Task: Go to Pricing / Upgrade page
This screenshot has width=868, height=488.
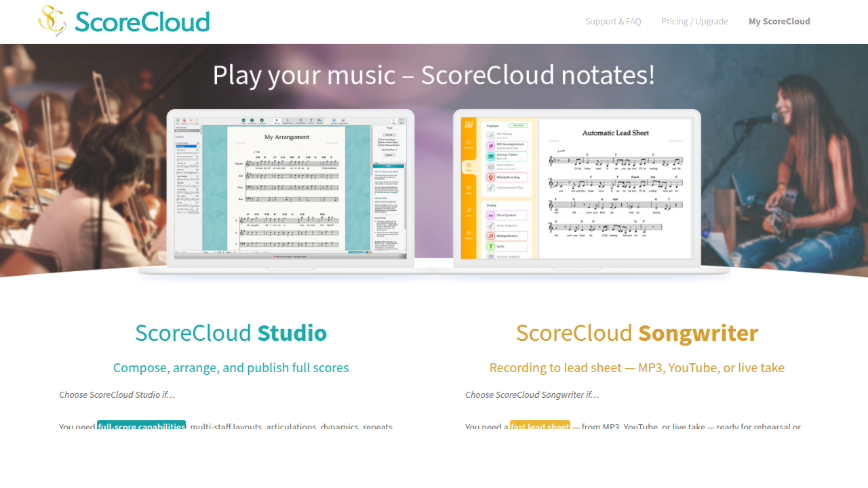Action: pyautogui.click(x=694, y=22)
